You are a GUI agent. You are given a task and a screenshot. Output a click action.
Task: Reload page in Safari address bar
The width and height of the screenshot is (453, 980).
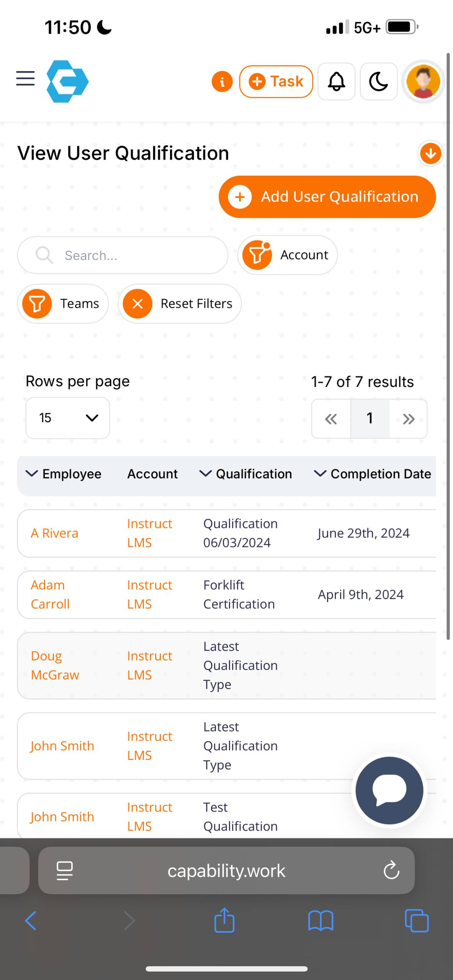coord(391,871)
